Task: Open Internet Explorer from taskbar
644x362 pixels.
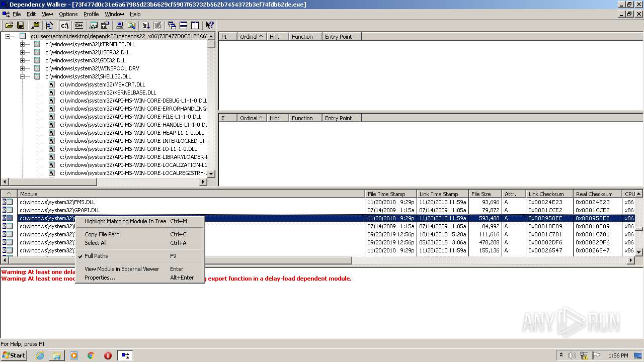Action: point(40,355)
